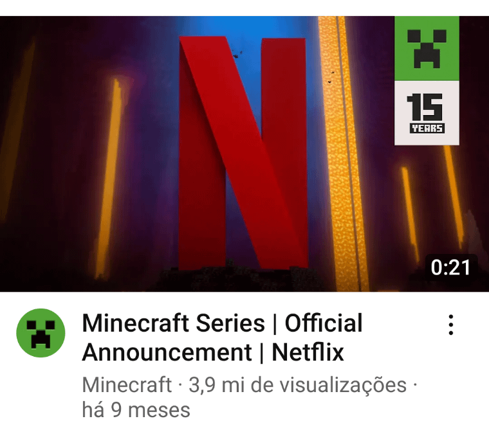
Task: Click the Minecraft Series text in title
Action: (x=173, y=323)
